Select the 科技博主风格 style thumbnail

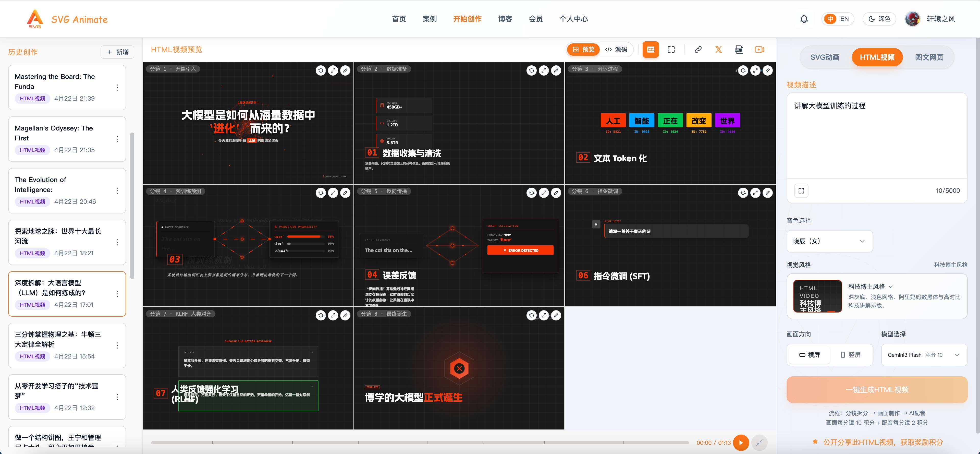817,296
